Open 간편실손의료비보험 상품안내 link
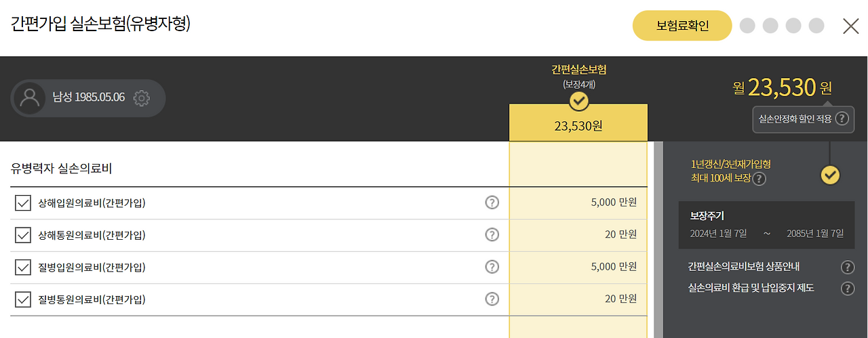 744,267
